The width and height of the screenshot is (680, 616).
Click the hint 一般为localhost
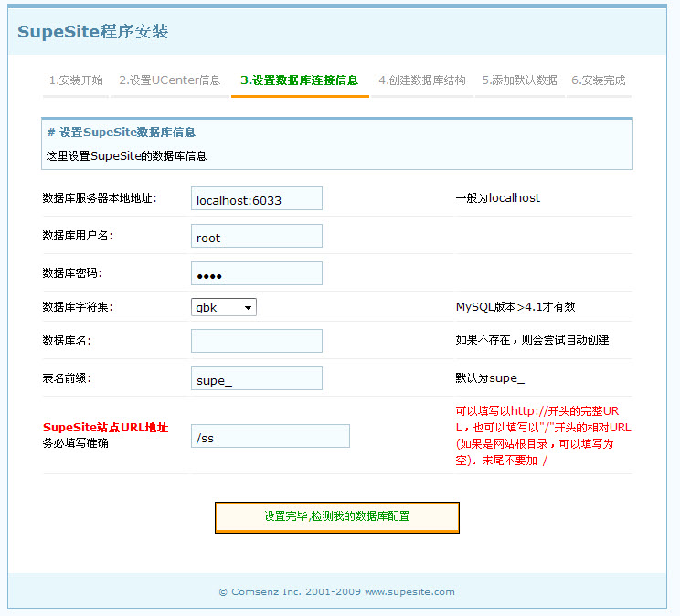tap(498, 198)
